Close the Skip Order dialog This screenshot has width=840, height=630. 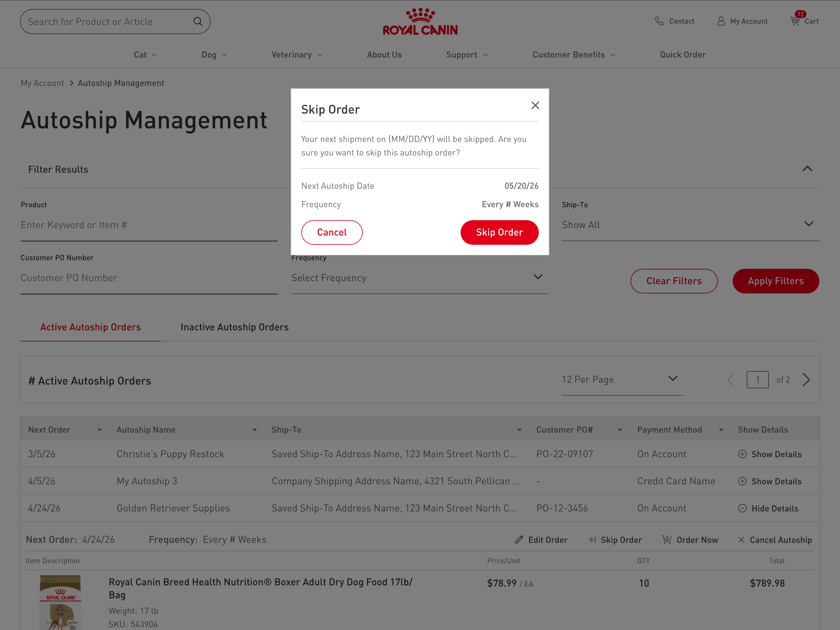(x=535, y=105)
